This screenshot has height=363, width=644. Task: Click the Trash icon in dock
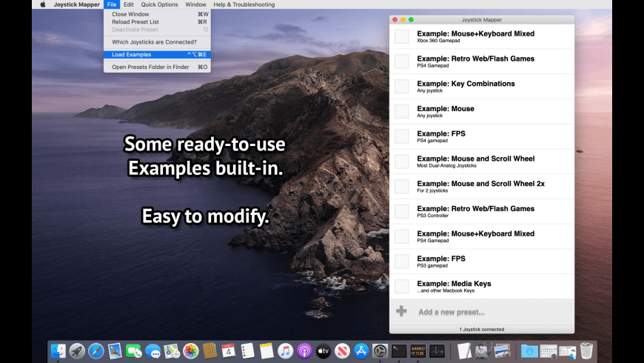(587, 351)
